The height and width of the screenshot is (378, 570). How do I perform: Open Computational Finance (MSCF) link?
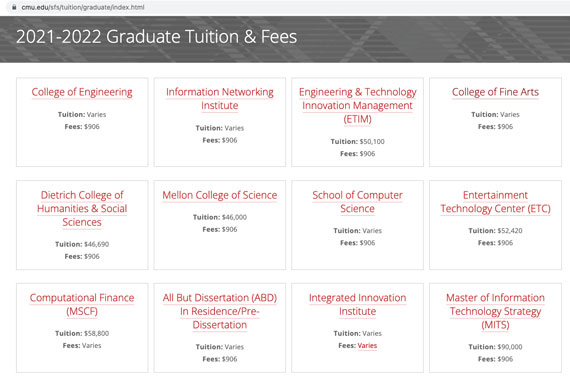click(x=82, y=305)
